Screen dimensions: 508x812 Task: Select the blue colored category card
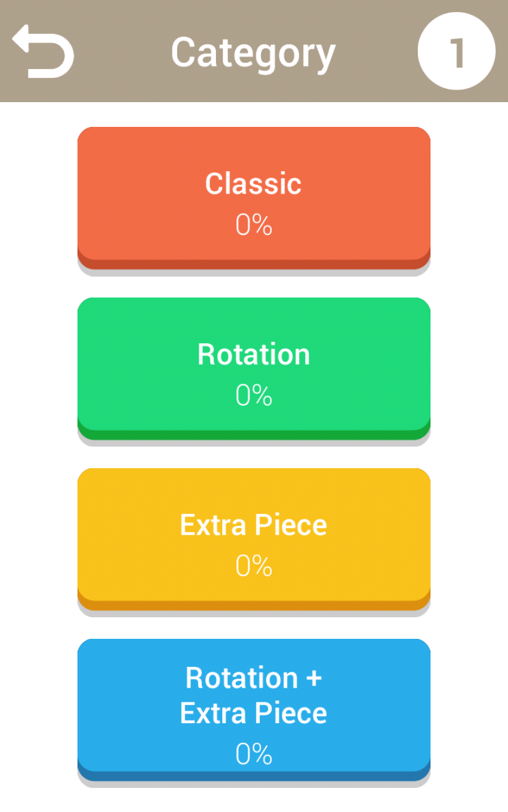pyautogui.click(x=254, y=710)
